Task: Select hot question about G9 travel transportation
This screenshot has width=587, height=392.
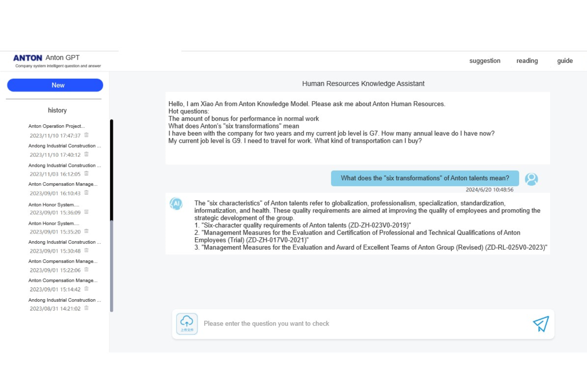Action: click(x=295, y=141)
